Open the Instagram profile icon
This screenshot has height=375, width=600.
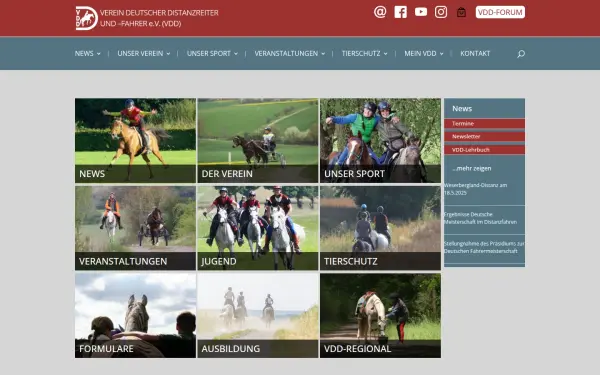(x=441, y=12)
